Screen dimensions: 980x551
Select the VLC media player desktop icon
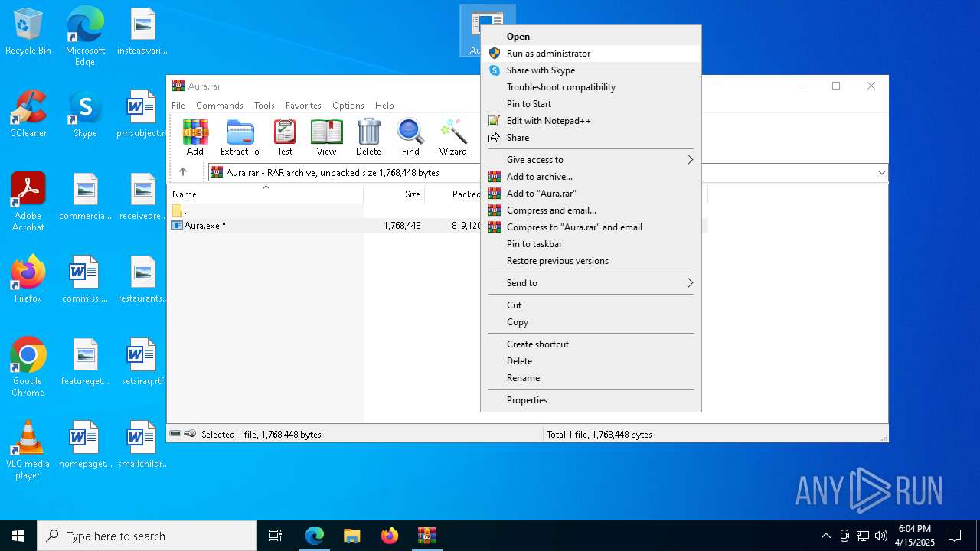[28, 450]
